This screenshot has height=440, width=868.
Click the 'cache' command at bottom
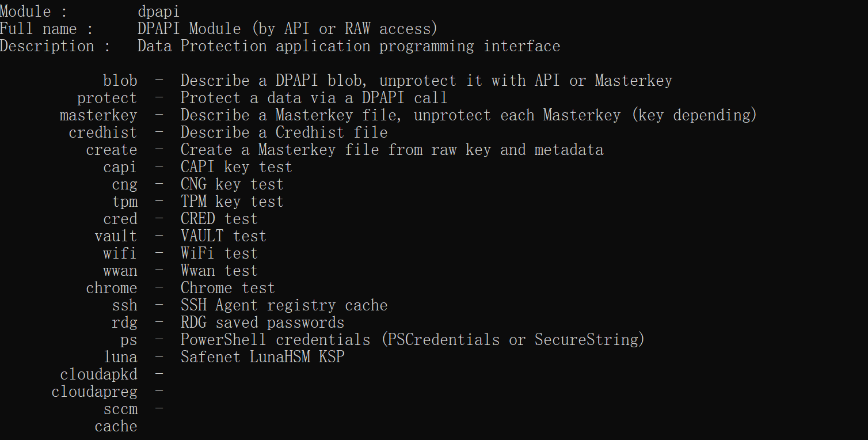(x=116, y=427)
